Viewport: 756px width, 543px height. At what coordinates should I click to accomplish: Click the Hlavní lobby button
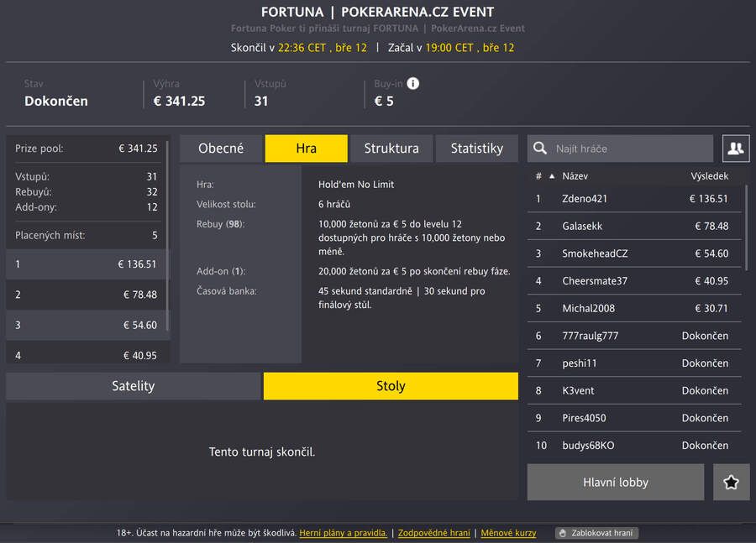coord(616,482)
